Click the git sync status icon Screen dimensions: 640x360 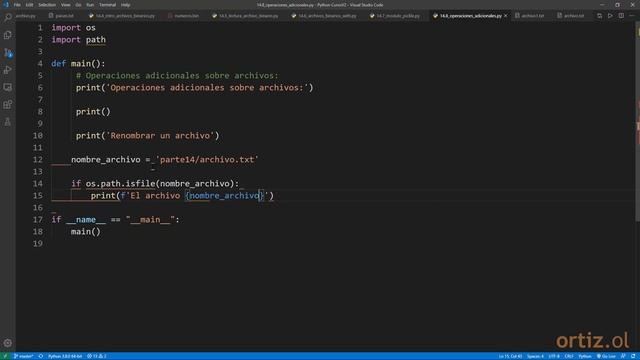[41, 356]
